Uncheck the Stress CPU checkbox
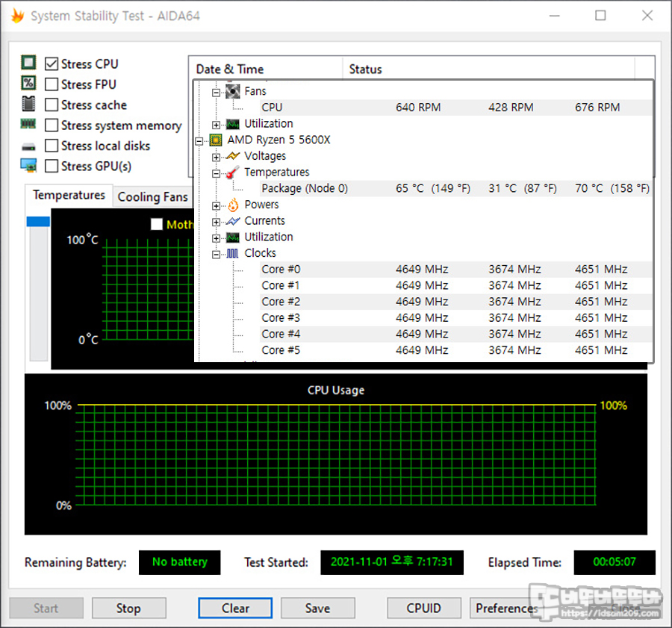This screenshot has width=672, height=628. pos(52,64)
